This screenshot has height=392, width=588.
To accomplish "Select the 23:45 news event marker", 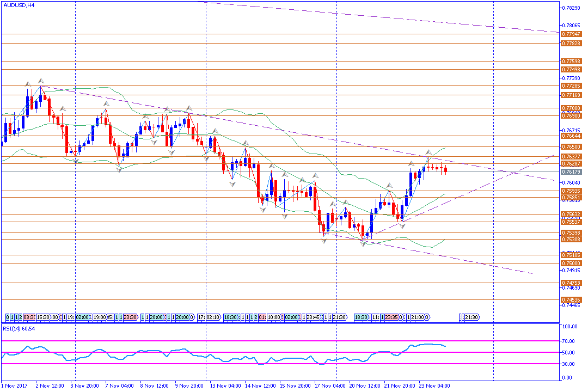I will [313, 317].
